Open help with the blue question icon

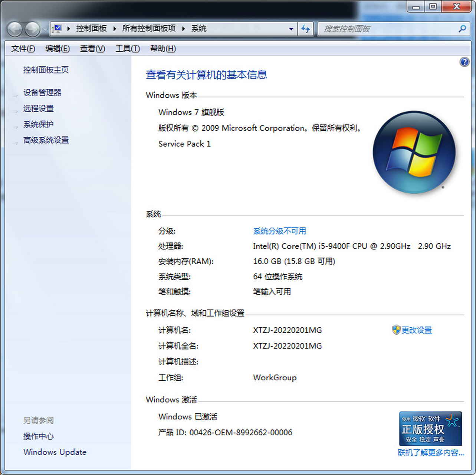coord(464,62)
